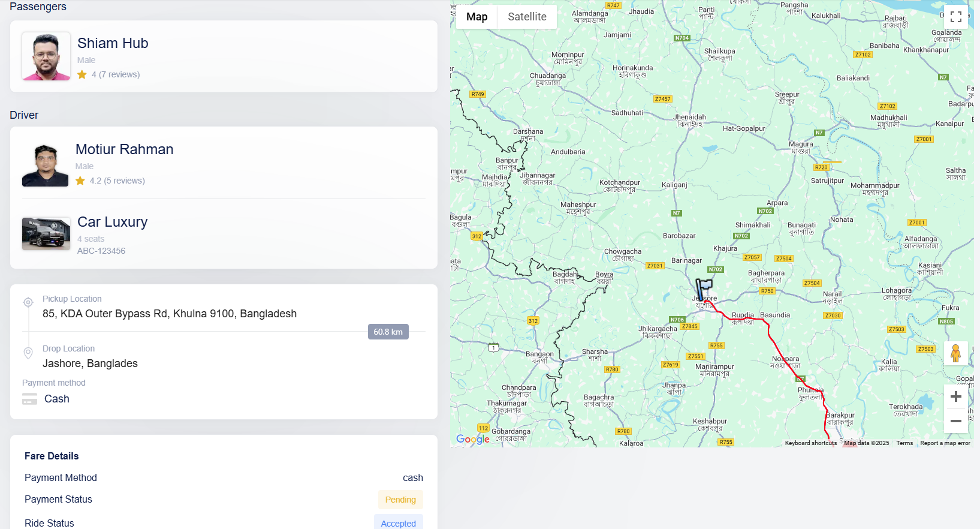This screenshot has height=529, width=980.
Task: Click the Z7457 road shield on map
Action: [x=662, y=99]
